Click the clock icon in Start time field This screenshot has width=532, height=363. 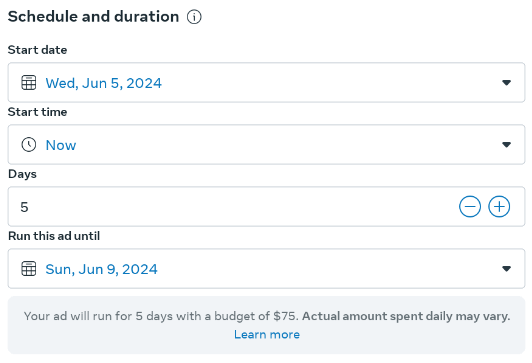coord(28,145)
